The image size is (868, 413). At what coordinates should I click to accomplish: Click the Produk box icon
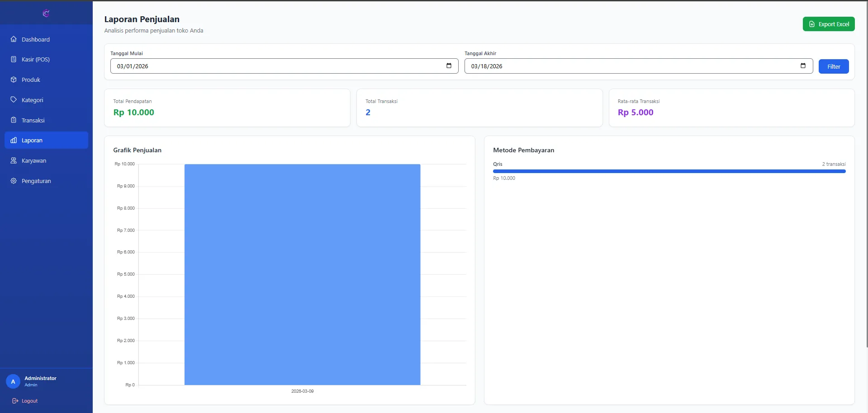click(14, 80)
